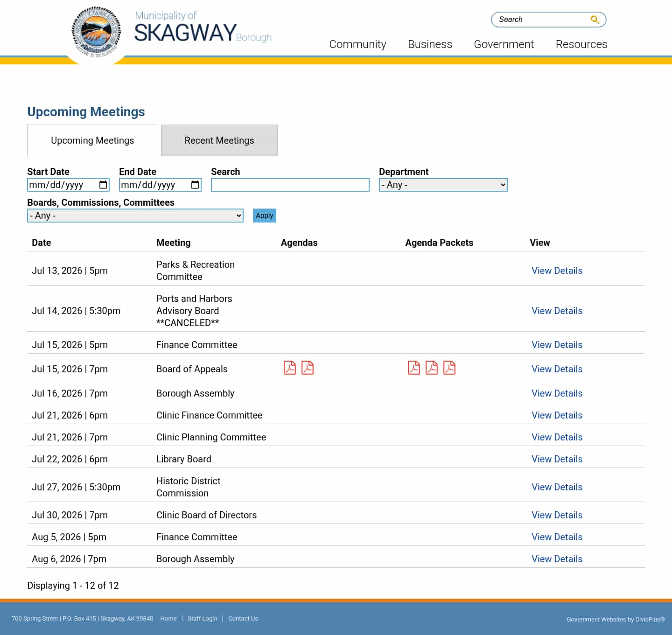
Task: View Details for Library Board
Action: pyautogui.click(x=557, y=459)
